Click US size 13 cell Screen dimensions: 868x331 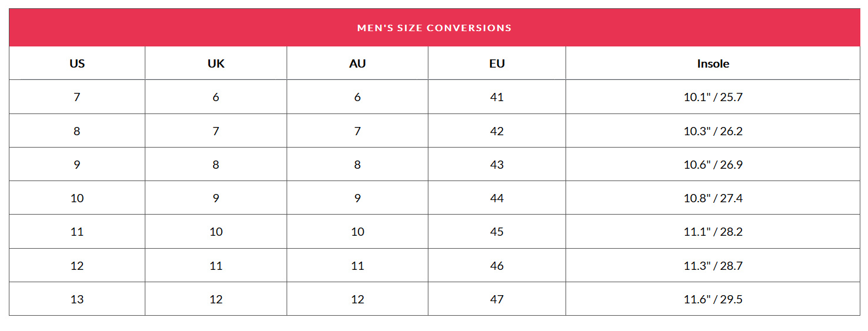coord(77,299)
